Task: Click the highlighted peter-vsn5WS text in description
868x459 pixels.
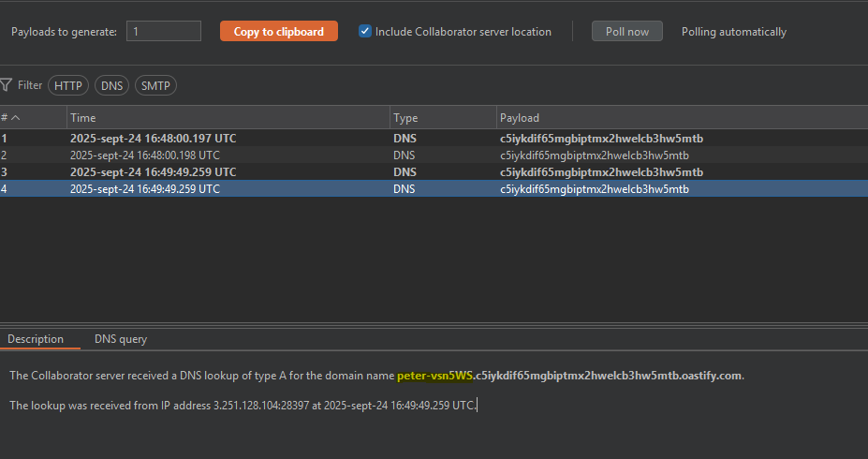Action: coord(434,376)
